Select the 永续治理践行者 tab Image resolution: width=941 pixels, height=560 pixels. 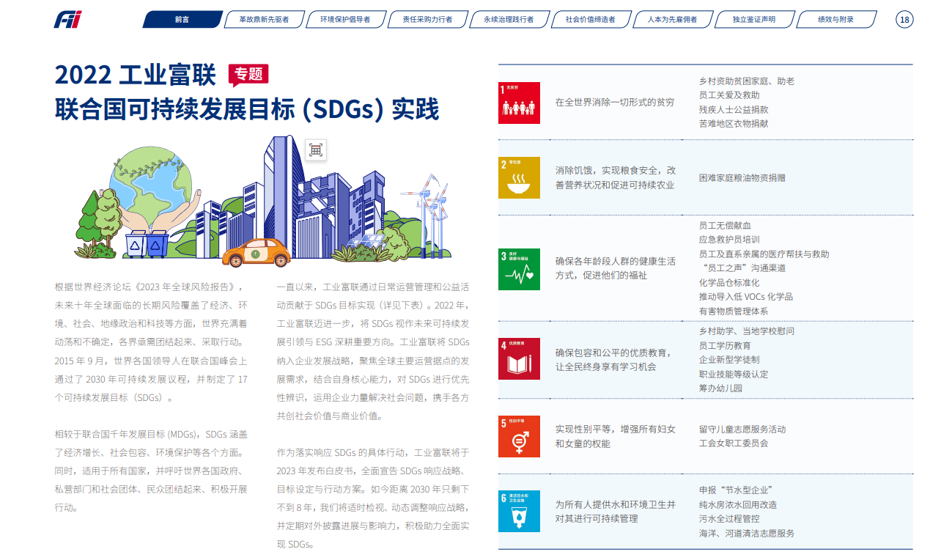[x=509, y=20]
